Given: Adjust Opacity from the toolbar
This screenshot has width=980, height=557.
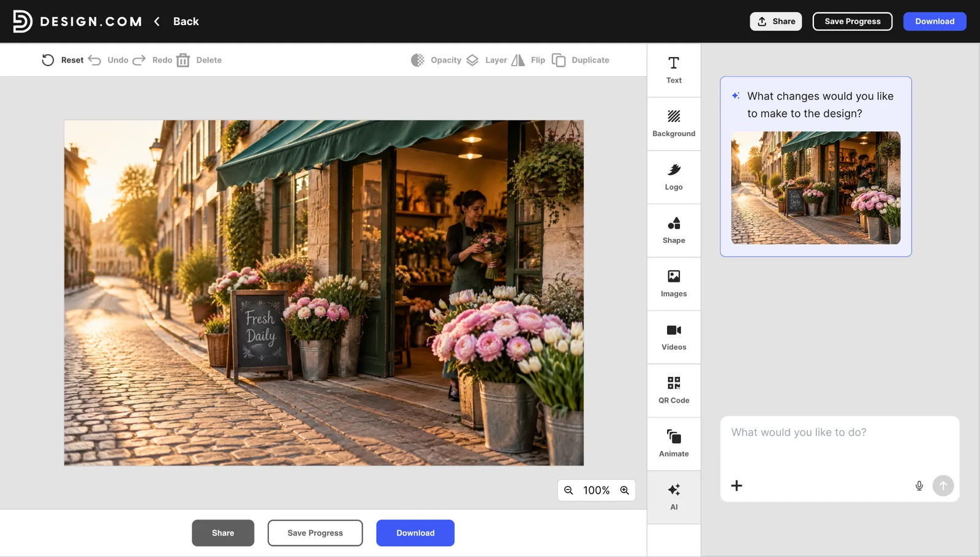Looking at the screenshot, I should pyautogui.click(x=436, y=60).
